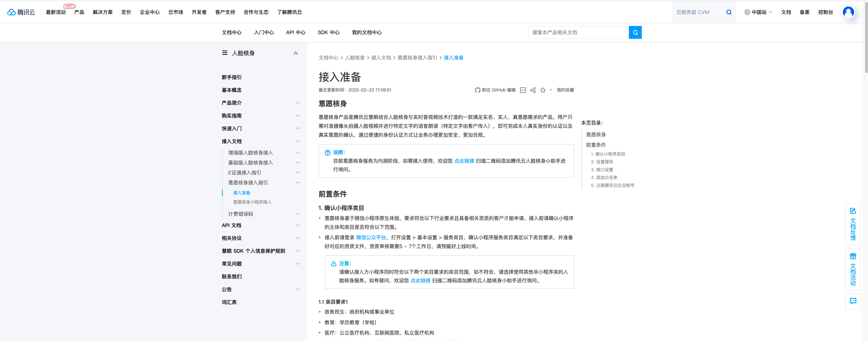Open 我的收藏 link
The height and width of the screenshot is (341, 868).
(x=565, y=90)
